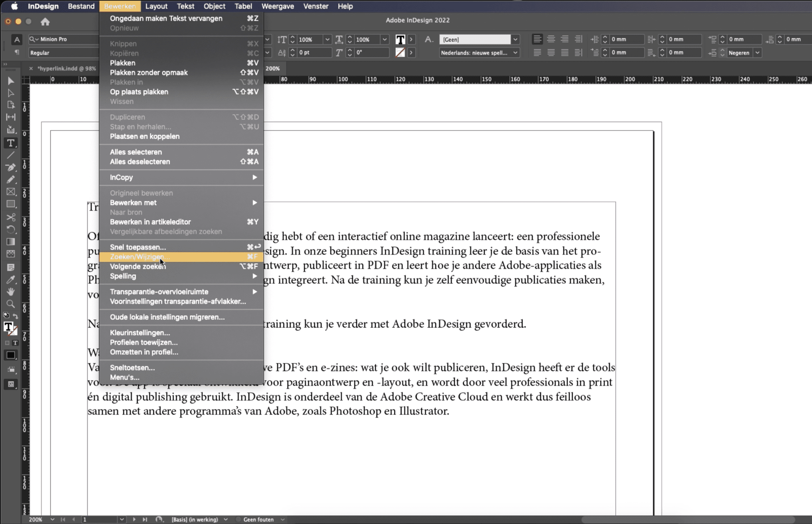
Task: Toggle justify with last line left
Action: [x=537, y=53]
